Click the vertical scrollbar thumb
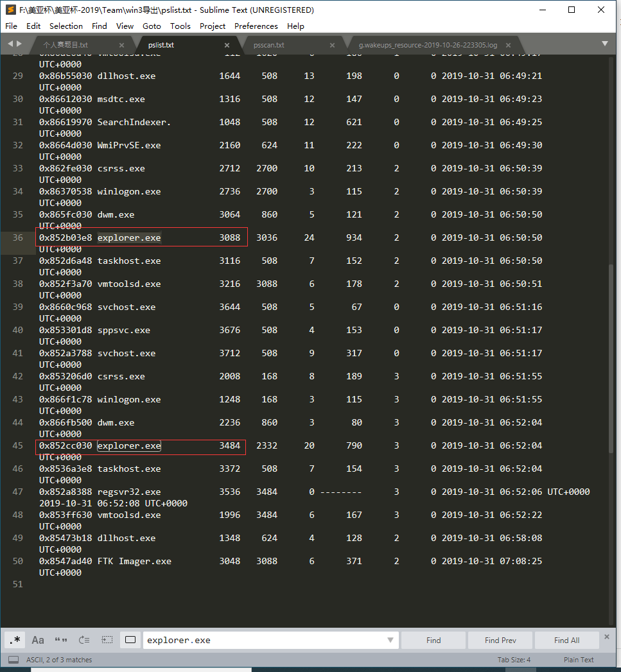 click(x=611, y=359)
